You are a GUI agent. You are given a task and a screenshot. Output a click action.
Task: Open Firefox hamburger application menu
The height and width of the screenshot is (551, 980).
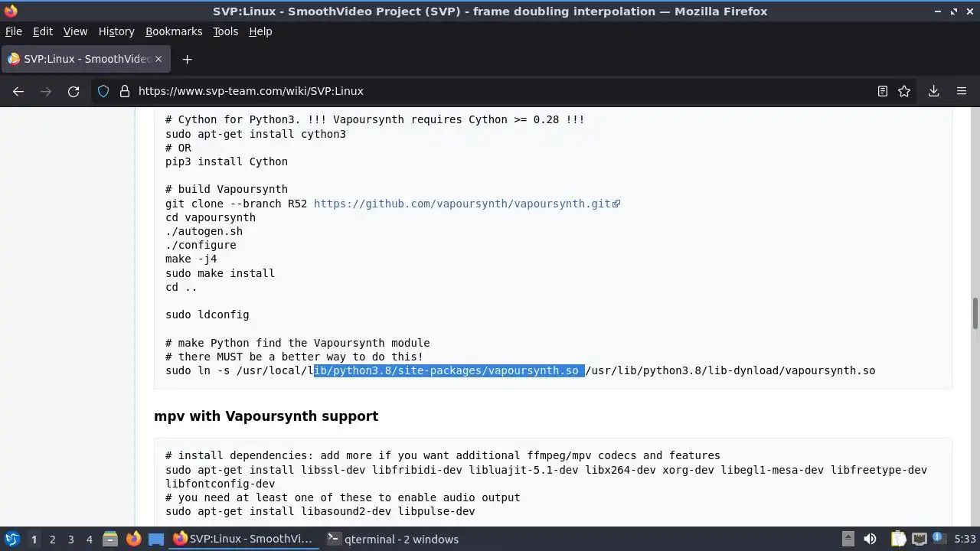pyautogui.click(x=962, y=91)
